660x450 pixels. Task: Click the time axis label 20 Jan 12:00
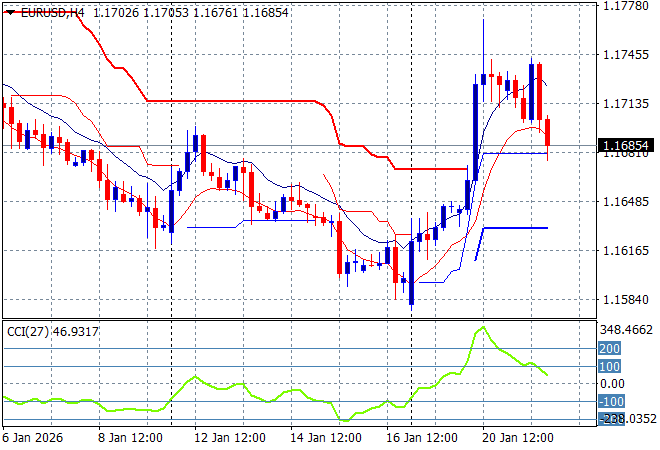click(517, 438)
